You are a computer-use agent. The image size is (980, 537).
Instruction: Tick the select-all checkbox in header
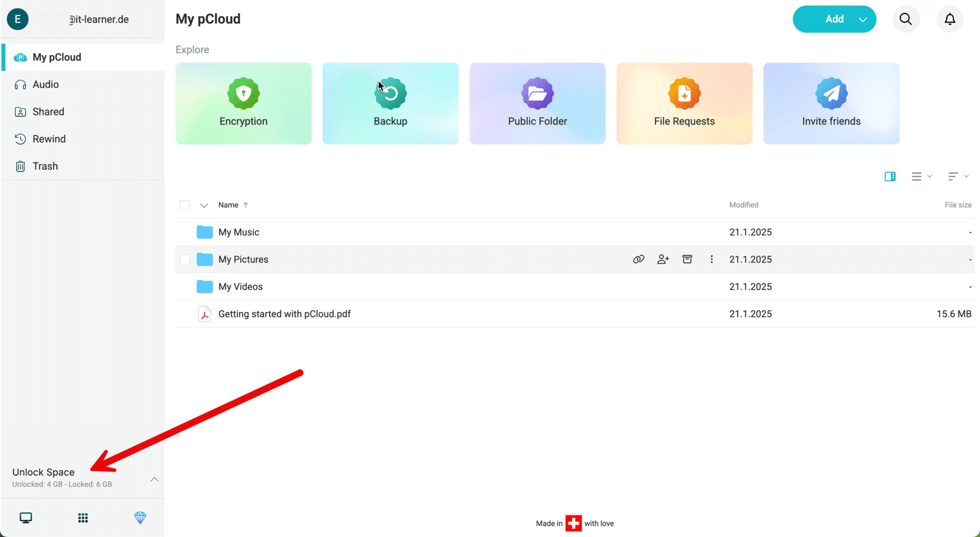(185, 205)
